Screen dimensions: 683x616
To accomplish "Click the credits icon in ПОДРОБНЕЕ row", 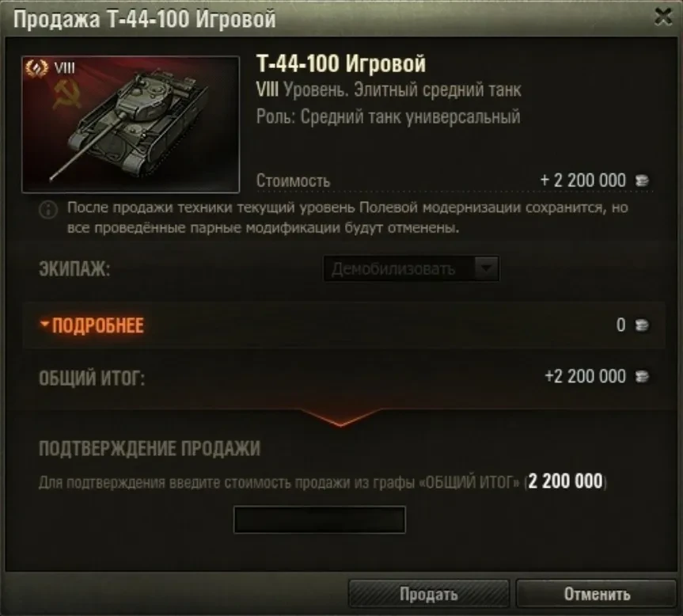I will click(x=642, y=325).
